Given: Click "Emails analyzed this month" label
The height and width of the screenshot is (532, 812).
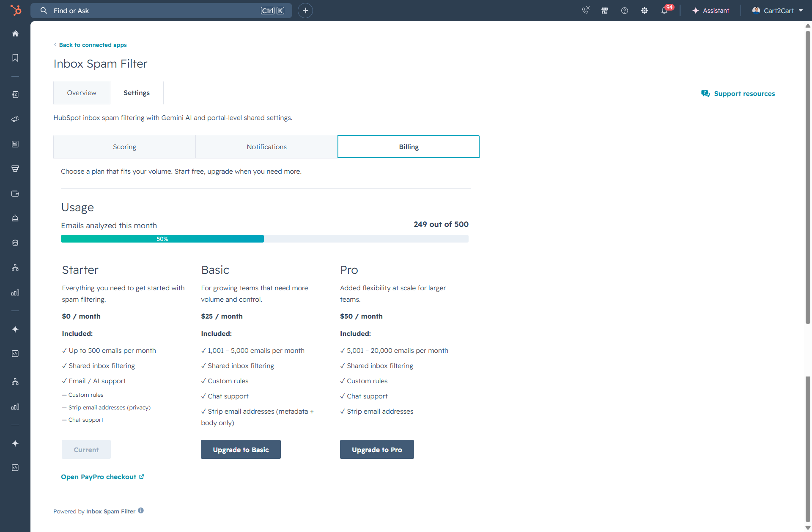Looking at the screenshot, I should [109, 226].
